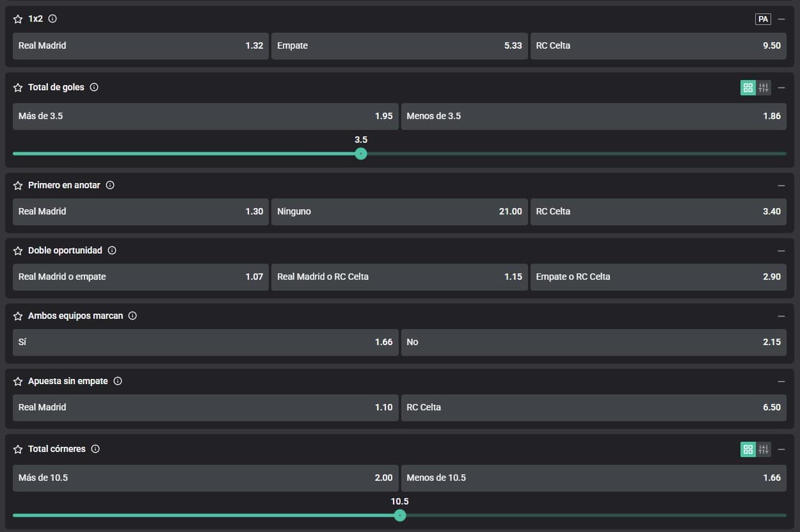Pick Más de 3.5 goals at 1.95
The height and width of the screenshot is (532, 800).
(205, 117)
